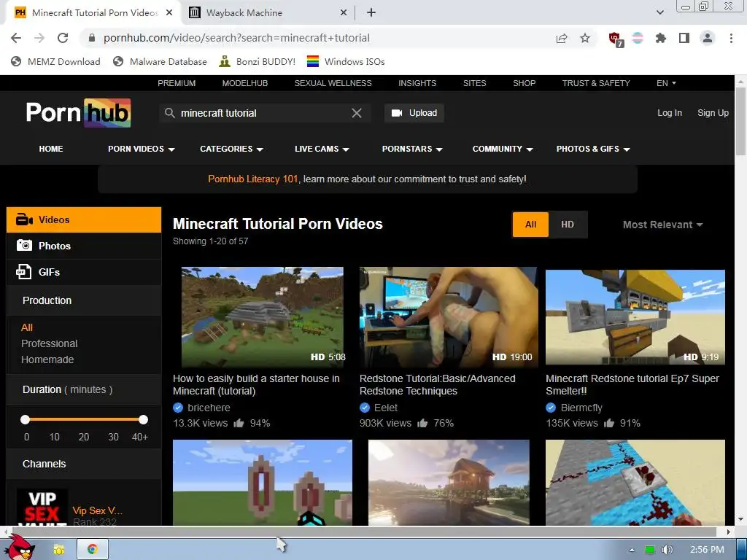This screenshot has height=560, width=747.
Task: Clear the search box with the X
Action: tap(356, 113)
